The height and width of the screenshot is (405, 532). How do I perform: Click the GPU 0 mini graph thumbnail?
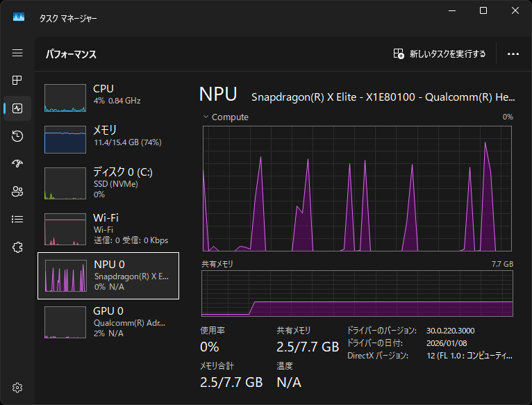click(x=65, y=322)
